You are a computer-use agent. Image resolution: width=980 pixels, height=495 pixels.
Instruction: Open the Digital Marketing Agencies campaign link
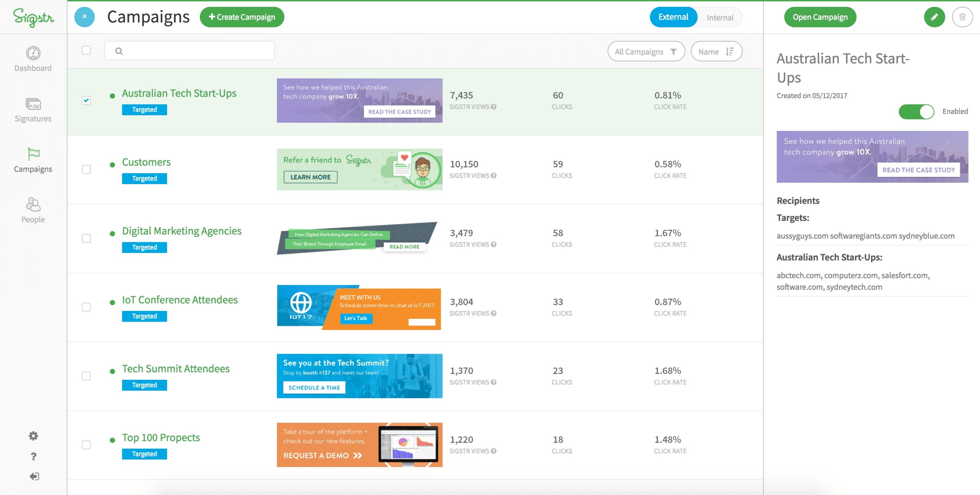click(182, 231)
